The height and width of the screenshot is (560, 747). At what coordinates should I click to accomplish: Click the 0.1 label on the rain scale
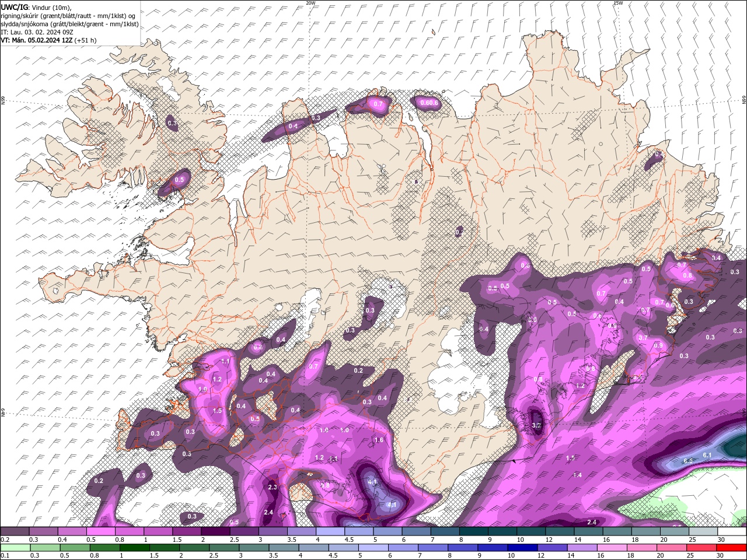click(4, 555)
